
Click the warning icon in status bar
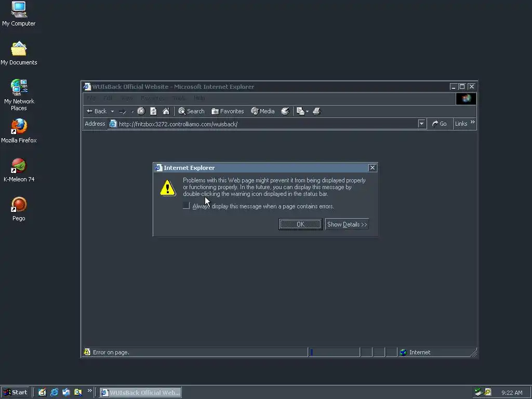coord(87,352)
